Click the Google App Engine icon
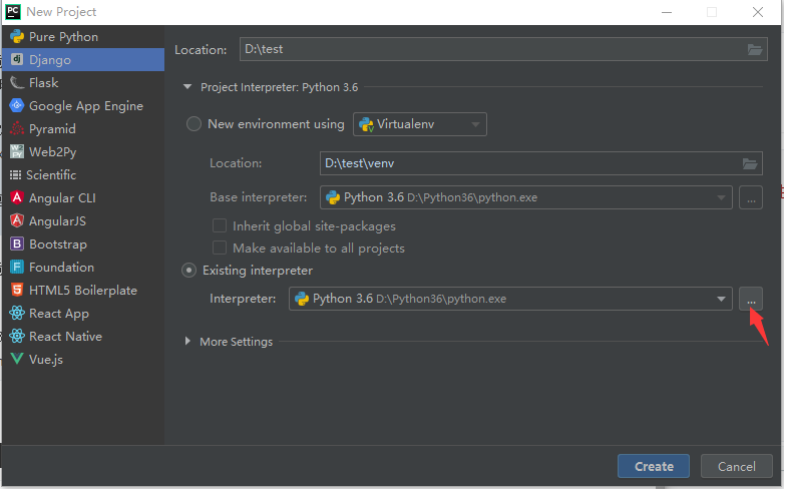The image size is (786, 491). pyautogui.click(x=17, y=106)
